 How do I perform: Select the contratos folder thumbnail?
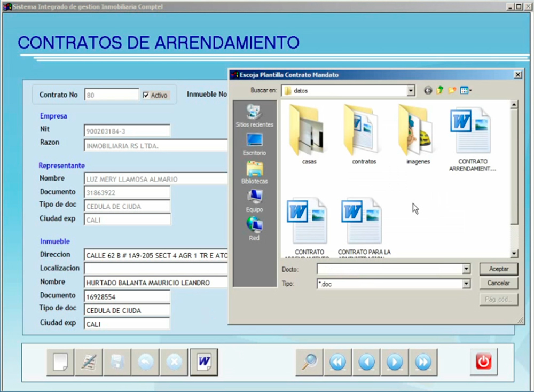(364, 134)
